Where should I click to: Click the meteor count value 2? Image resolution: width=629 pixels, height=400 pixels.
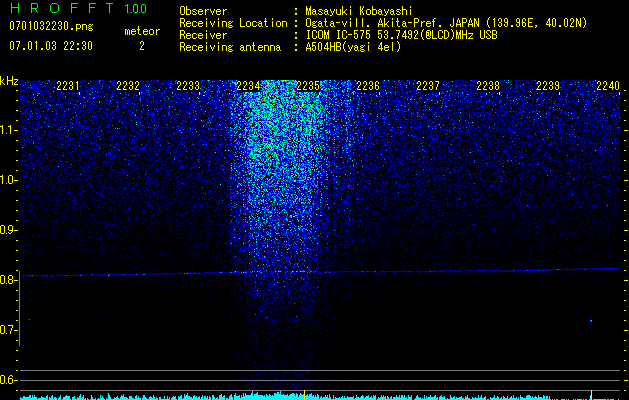[x=142, y=46]
